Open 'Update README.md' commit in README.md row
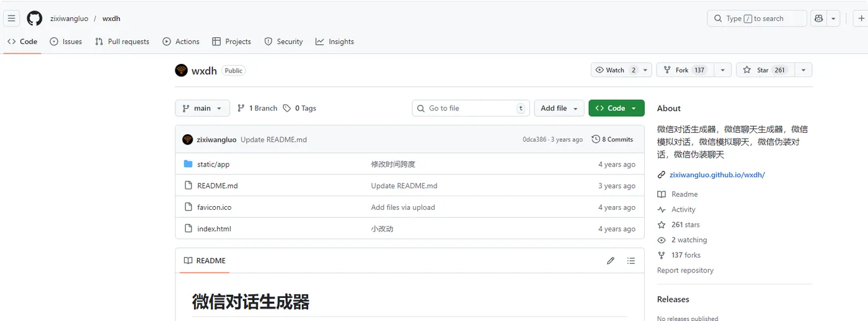 [404, 186]
